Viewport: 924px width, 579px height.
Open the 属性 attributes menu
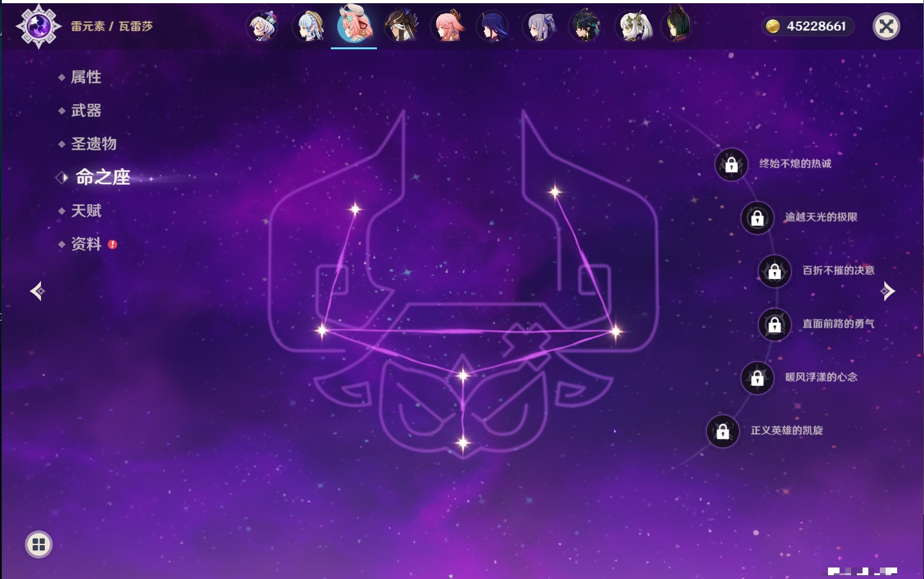(86, 77)
